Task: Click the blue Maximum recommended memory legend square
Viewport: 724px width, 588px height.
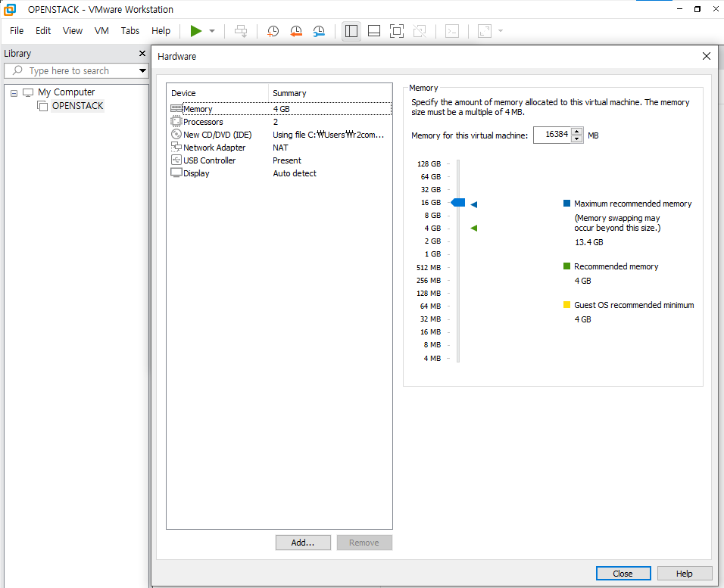Action: (566, 204)
